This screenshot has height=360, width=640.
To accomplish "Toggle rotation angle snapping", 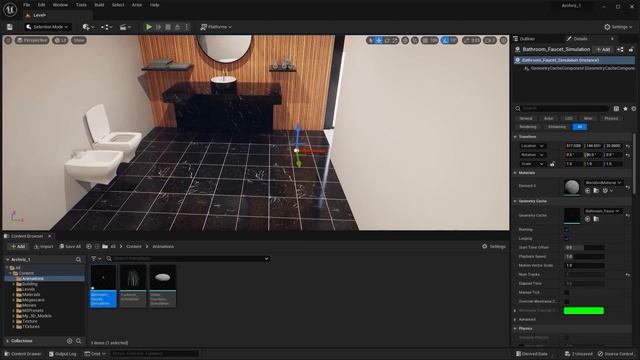I will [445, 40].
